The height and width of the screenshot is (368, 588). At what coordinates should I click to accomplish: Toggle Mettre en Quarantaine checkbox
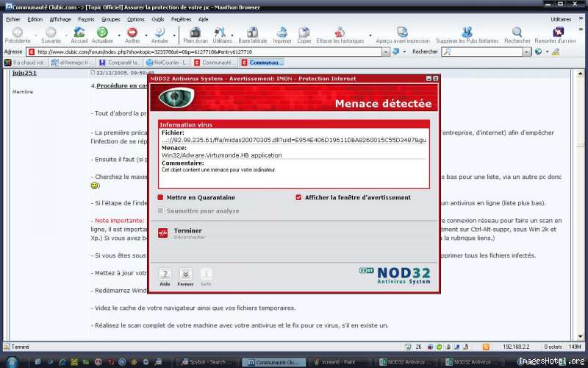tap(160, 197)
